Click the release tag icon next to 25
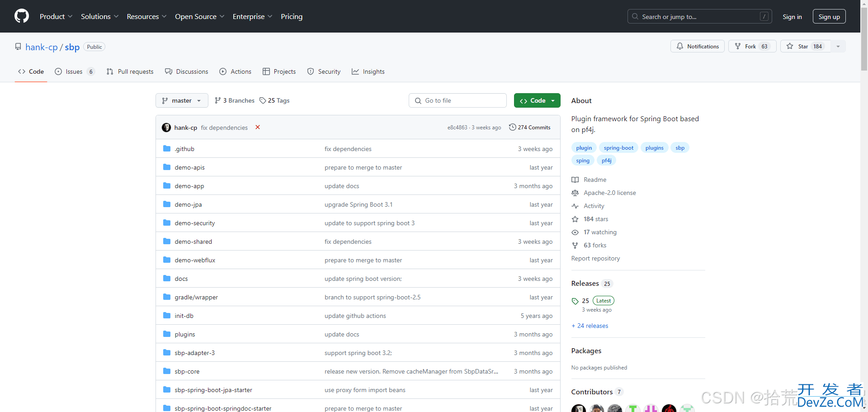Viewport: 868px width, 412px height. pos(575,301)
